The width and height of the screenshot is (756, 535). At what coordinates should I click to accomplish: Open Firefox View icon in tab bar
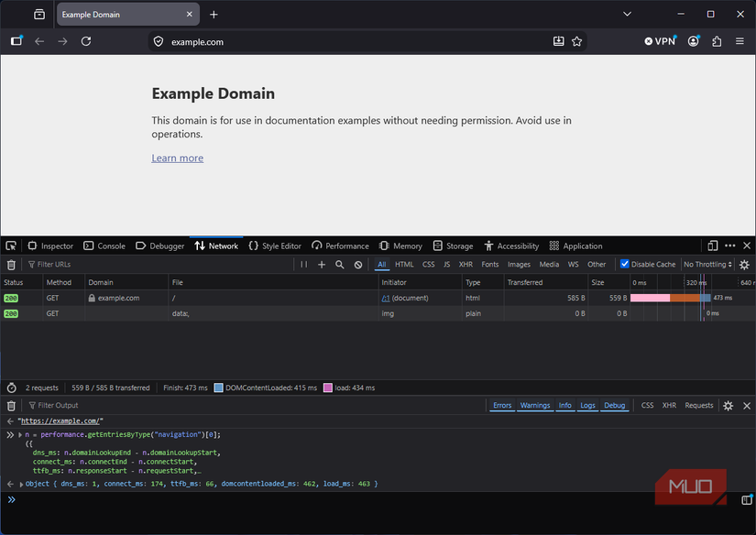pos(39,15)
